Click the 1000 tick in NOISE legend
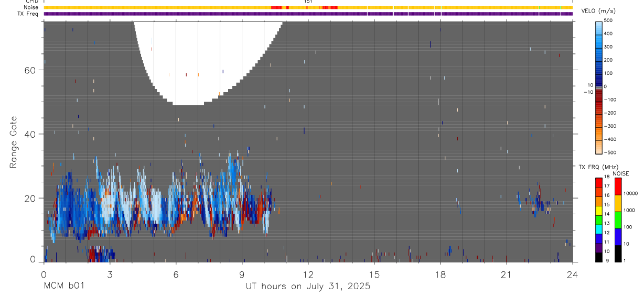 click(628, 210)
